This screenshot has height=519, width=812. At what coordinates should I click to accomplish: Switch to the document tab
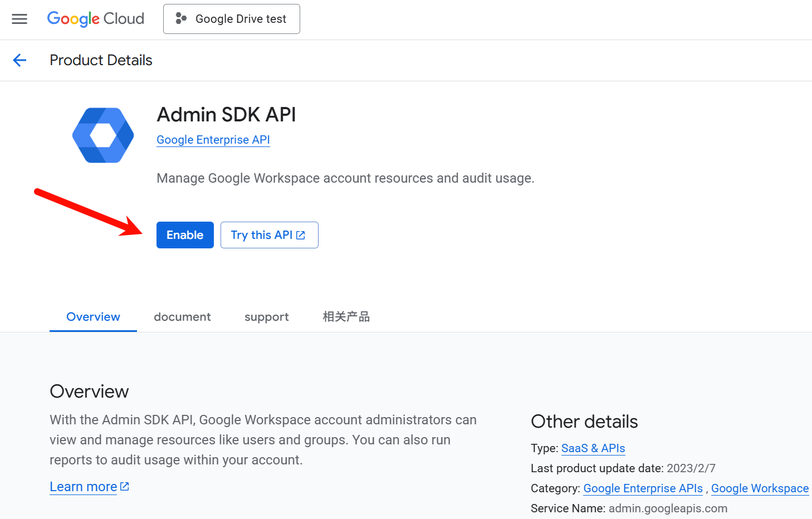(x=182, y=317)
